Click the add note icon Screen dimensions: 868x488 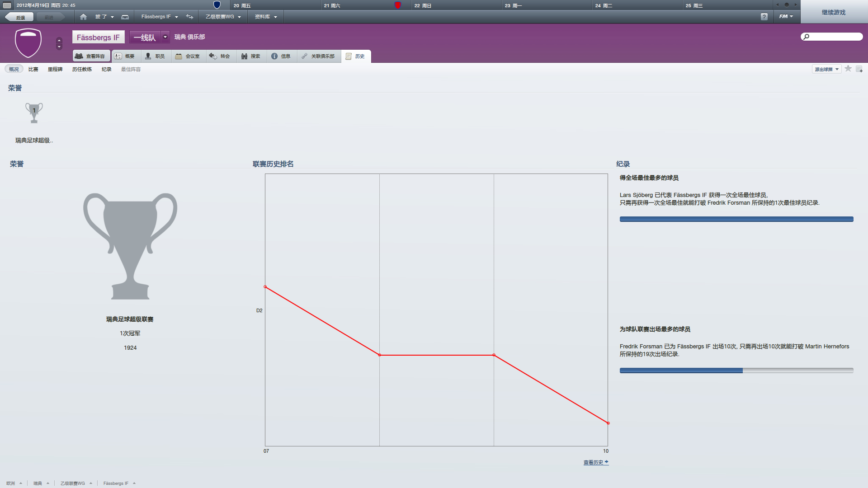coord(859,69)
